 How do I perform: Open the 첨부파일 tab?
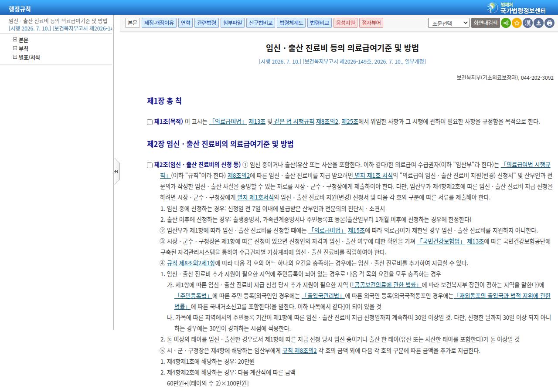coord(232,23)
